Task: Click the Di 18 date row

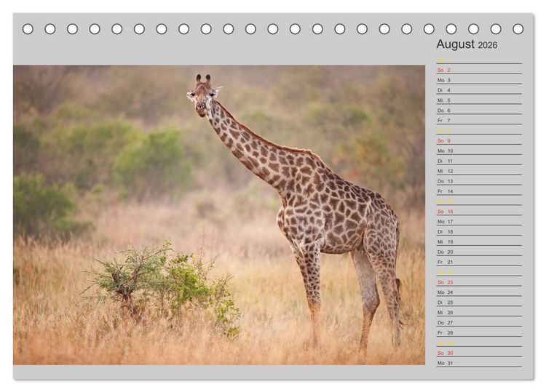Action: [x=479, y=231]
